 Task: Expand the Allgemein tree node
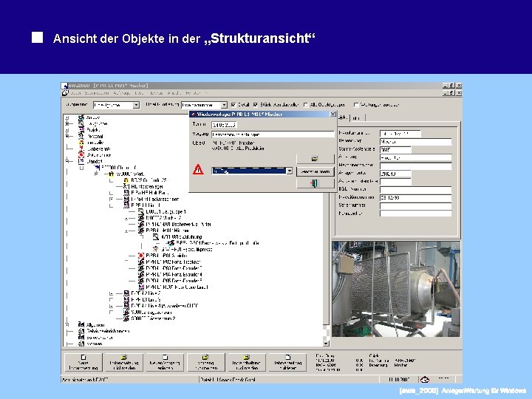pos(67,324)
